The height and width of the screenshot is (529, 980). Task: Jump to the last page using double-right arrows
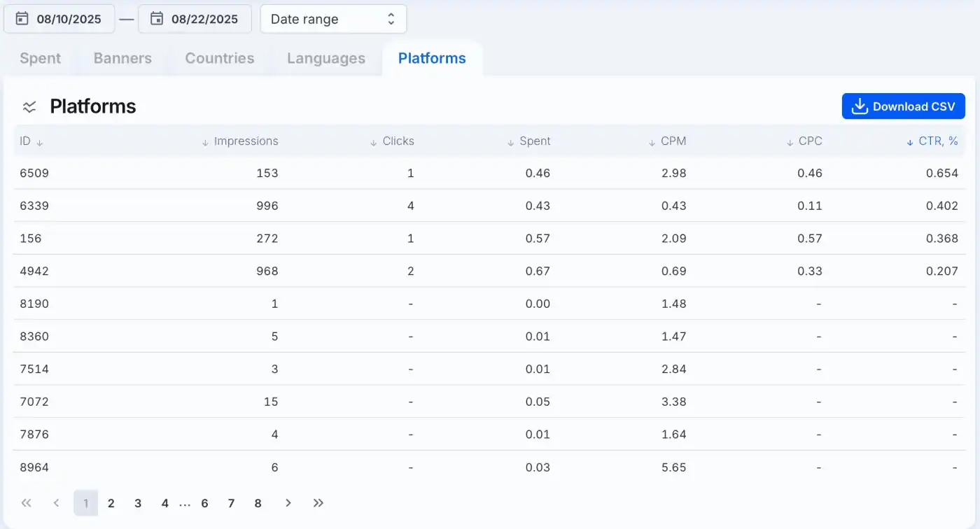coord(318,503)
